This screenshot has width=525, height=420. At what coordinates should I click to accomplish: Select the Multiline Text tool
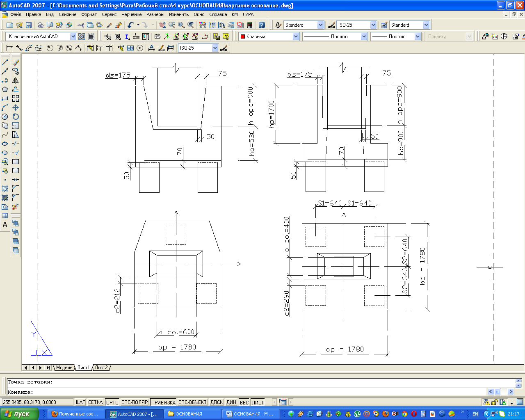click(x=5, y=225)
